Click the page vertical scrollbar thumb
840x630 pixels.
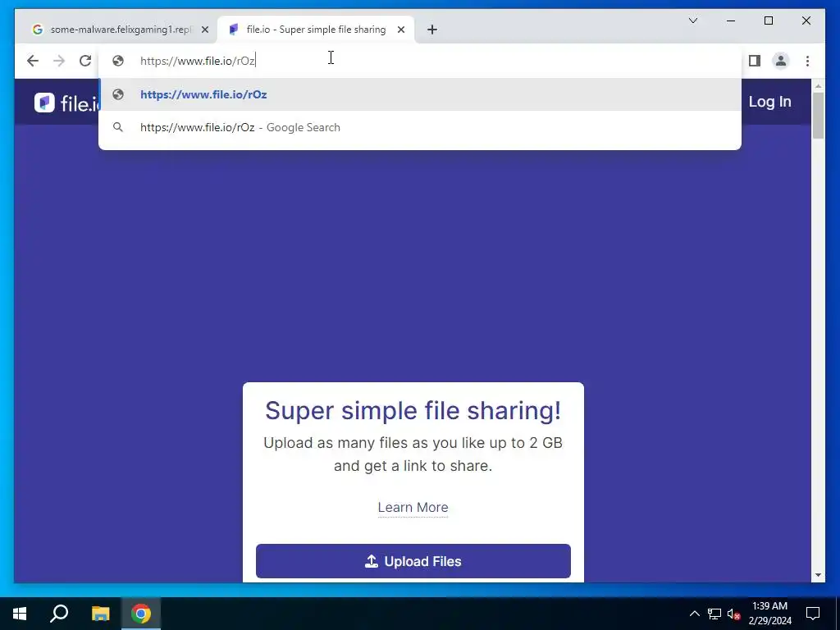[818, 115]
